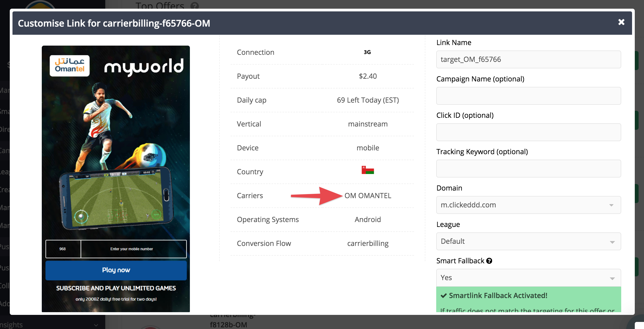Image resolution: width=644 pixels, height=329 pixels.
Task: Click the Smartlink Fallback Activated checkmark icon
Action: (444, 296)
